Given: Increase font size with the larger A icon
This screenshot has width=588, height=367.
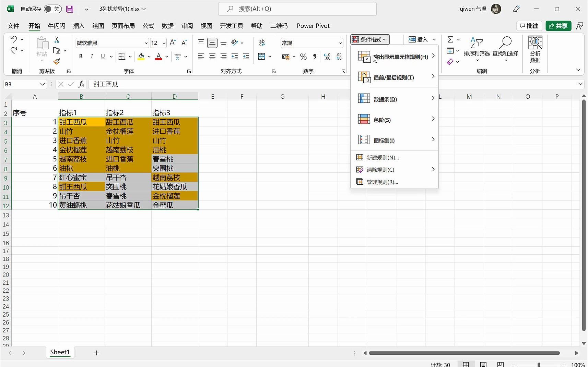Looking at the screenshot, I should tap(173, 42).
